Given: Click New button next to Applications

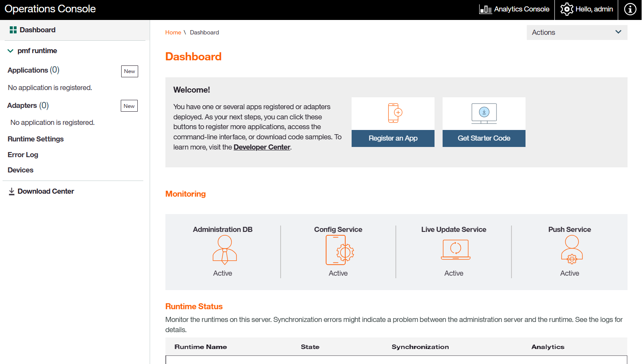Looking at the screenshot, I should click(129, 71).
